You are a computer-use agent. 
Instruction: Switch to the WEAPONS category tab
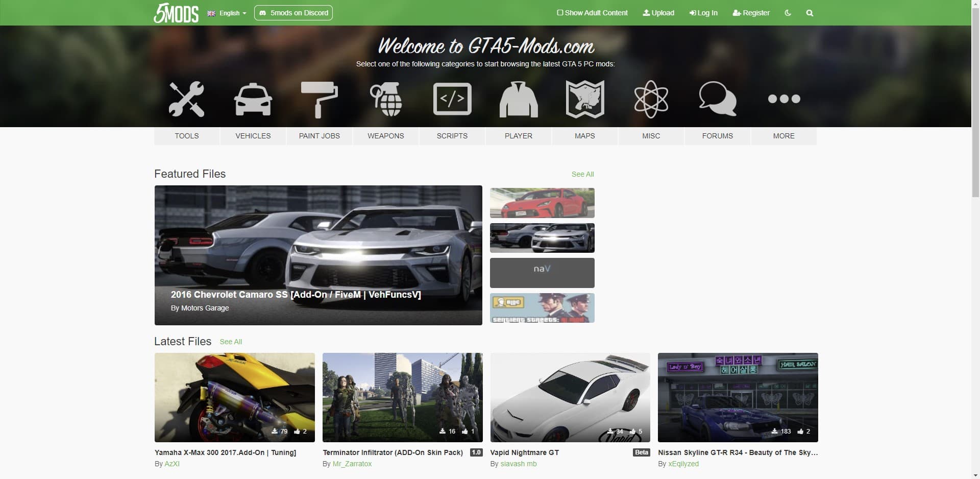pyautogui.click(x=385, y=136)
